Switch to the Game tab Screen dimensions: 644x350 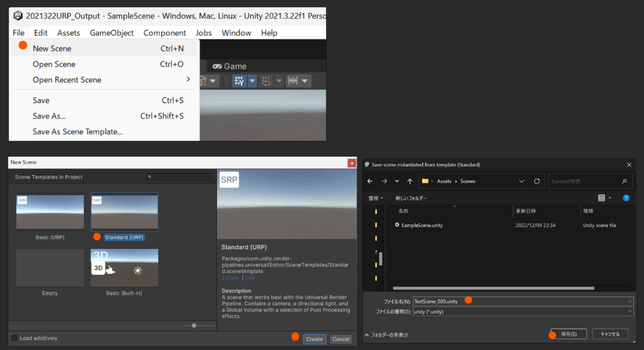pyautogui.click(x=230, y=66)
